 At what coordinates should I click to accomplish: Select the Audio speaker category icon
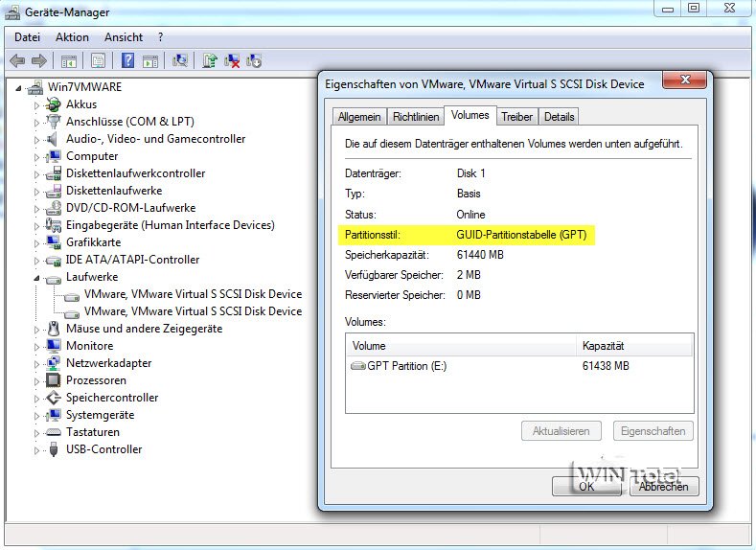pyautogui.click(x=52, y=139)
